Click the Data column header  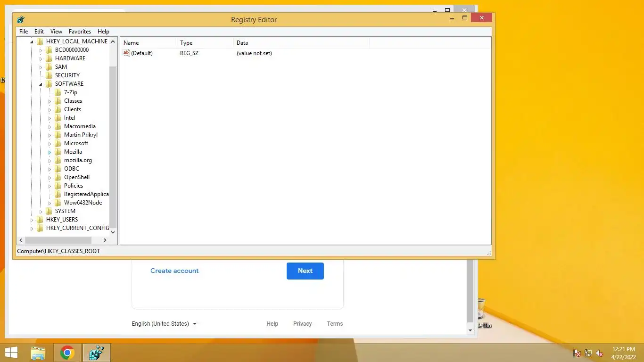pos(301,43)
